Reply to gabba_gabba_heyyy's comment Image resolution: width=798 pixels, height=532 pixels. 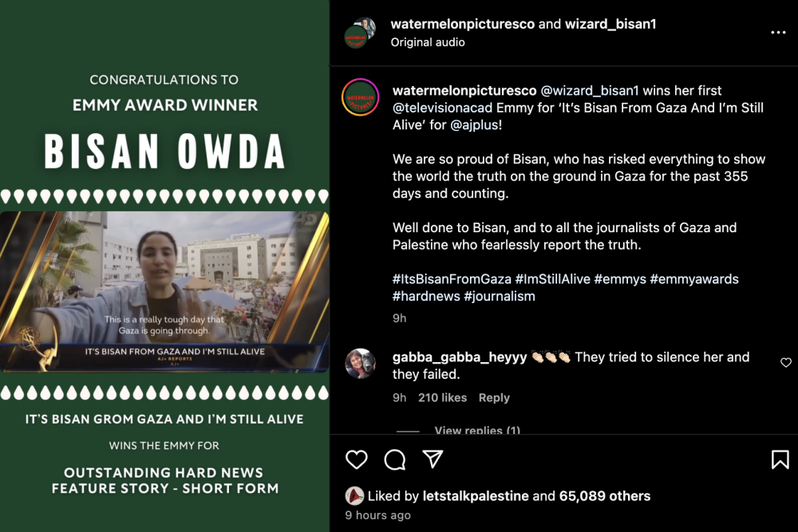pyautogui.click(x=494, y=398)
